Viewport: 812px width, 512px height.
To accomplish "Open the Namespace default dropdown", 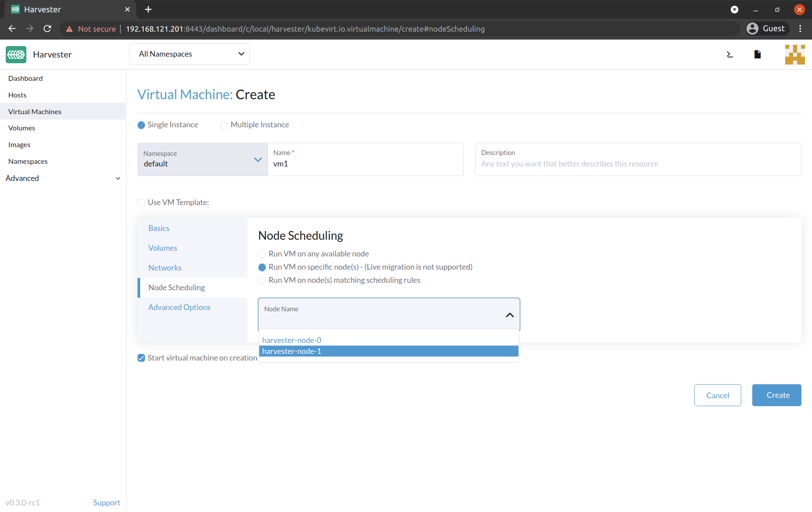I will (203, 159).
